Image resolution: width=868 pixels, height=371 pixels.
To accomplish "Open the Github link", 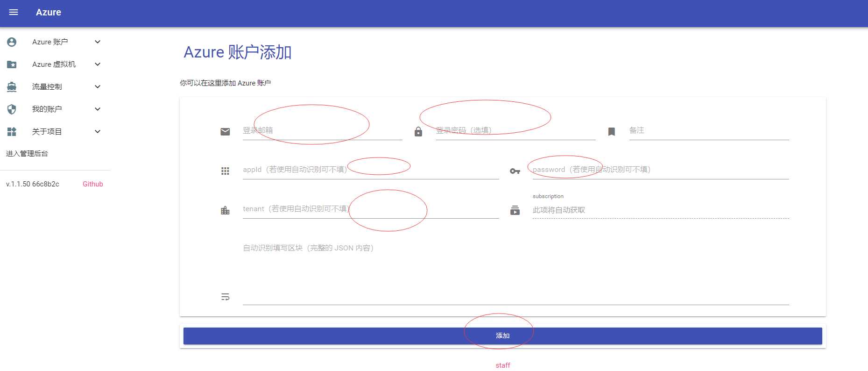I will coord(93,184).
